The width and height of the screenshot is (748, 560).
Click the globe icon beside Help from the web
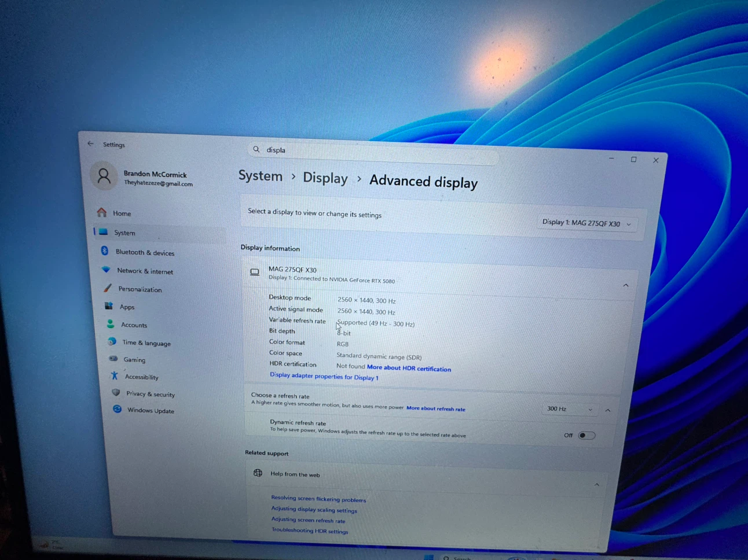coord(258,473)
